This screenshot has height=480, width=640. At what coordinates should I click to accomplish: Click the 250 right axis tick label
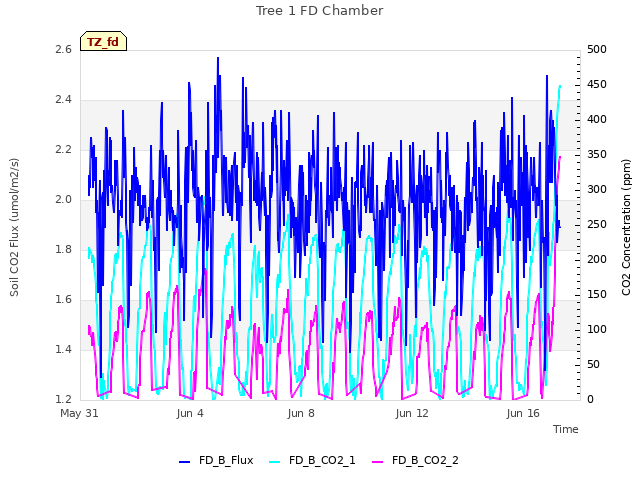597,224
